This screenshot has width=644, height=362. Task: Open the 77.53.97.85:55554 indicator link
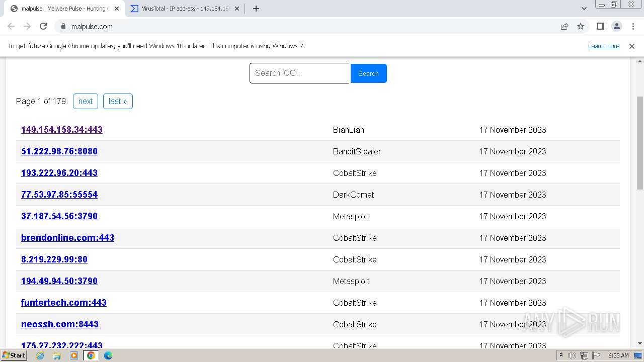click(59, 195)
